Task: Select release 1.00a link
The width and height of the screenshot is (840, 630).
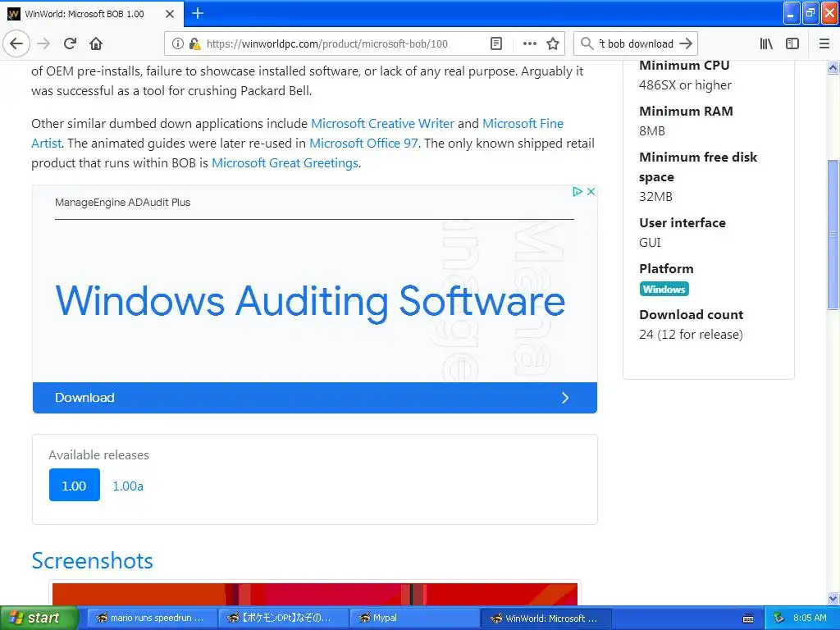Action: pos(128,486)
